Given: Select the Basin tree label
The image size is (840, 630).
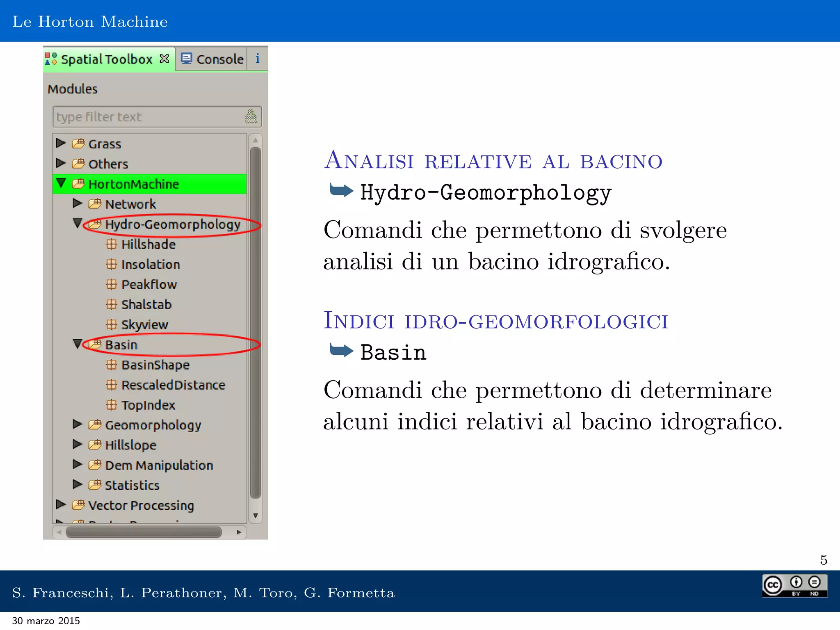Looking at the screenshot, I should [121, 345].
